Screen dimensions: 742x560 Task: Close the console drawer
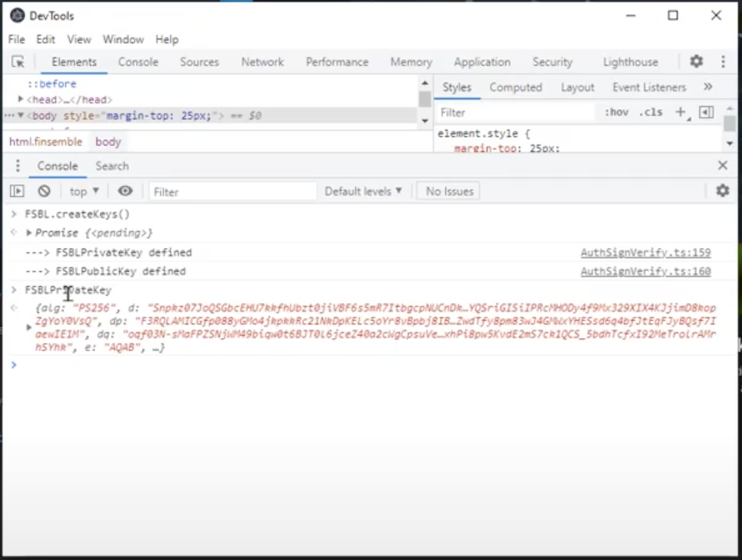click(723, 166)
